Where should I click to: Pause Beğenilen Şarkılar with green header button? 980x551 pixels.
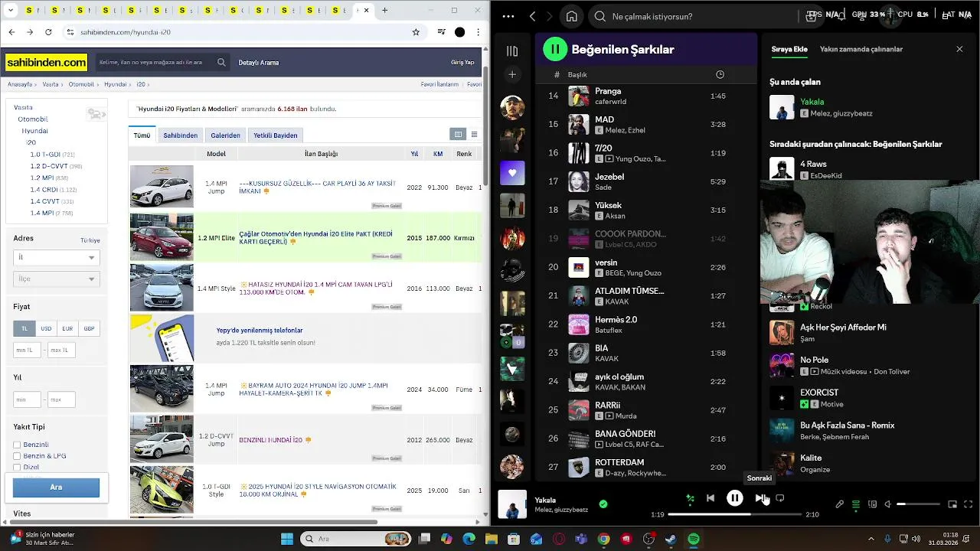[x=555, y=49]
